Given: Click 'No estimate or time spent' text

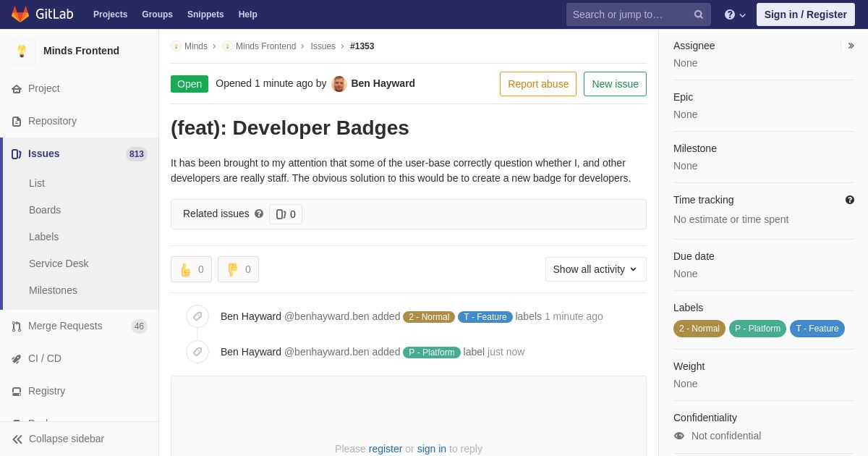Looking at the screenshot, I should coord(731,219).
